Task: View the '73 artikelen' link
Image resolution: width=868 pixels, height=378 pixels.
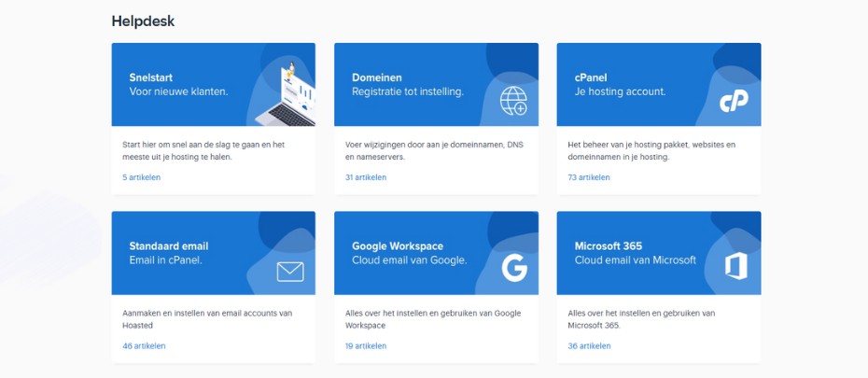Action: (589, 177)
